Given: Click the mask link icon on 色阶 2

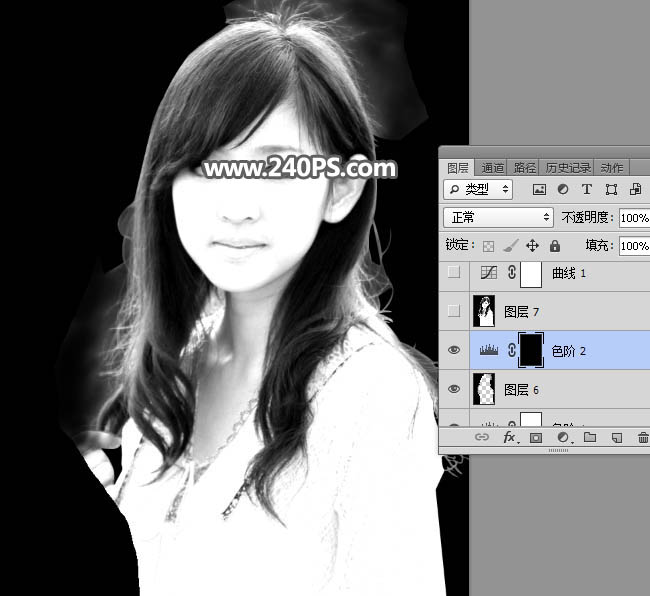Looking at the screenshot, I should [x=512, y=351].
